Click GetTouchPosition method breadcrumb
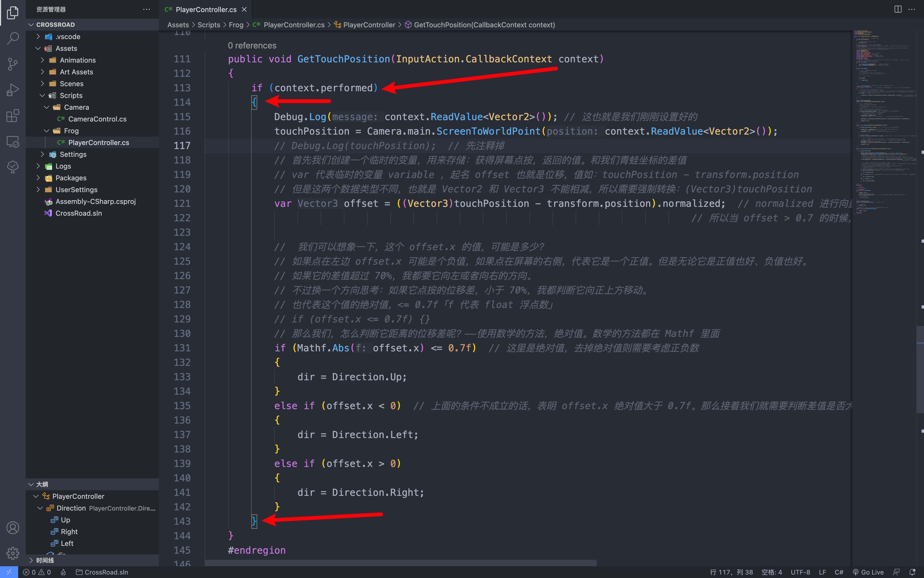Image resolution: width=924 pixels, height=578 pixels. (x=480, y=25)
